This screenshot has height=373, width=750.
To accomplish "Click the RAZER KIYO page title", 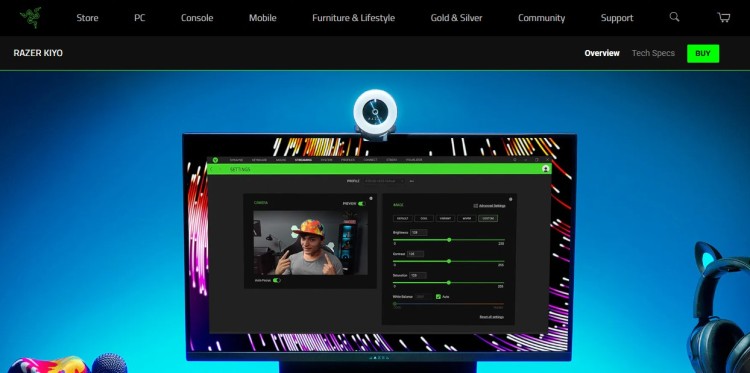I will 38,53.
